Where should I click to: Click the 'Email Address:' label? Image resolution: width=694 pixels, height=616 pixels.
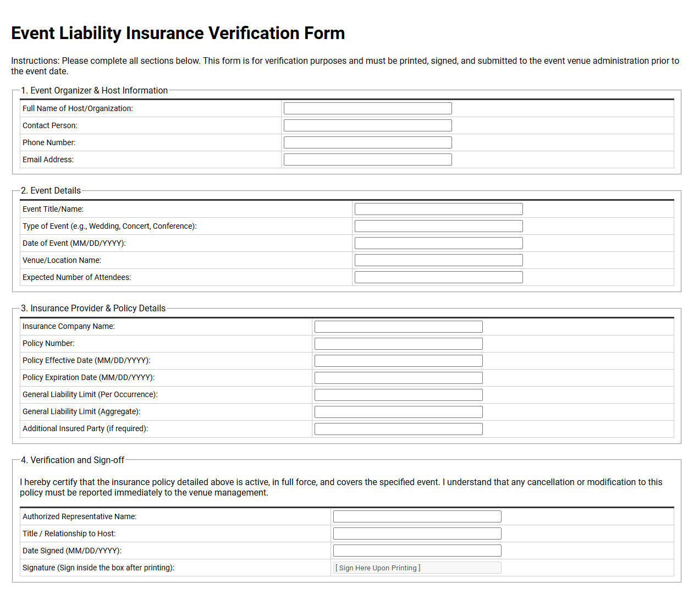point(48,159)
